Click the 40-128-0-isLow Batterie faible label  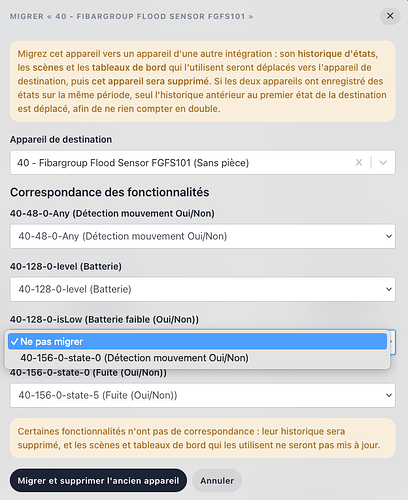[104, 320]
